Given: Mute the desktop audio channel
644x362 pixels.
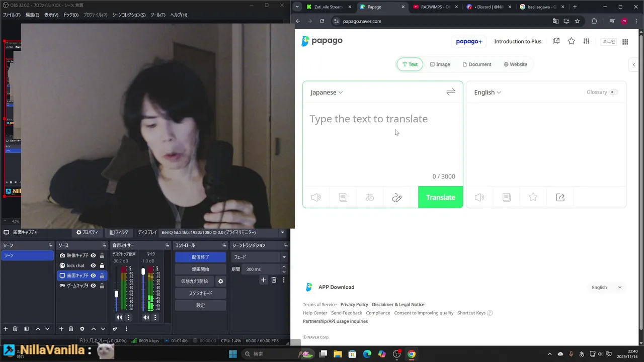Looking at the screenshot, I should (119, 317).
